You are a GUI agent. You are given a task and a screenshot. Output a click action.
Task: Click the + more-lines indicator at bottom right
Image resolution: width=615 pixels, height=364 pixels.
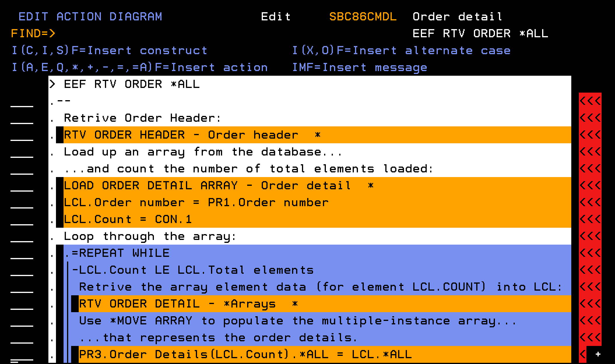[598, 354]
